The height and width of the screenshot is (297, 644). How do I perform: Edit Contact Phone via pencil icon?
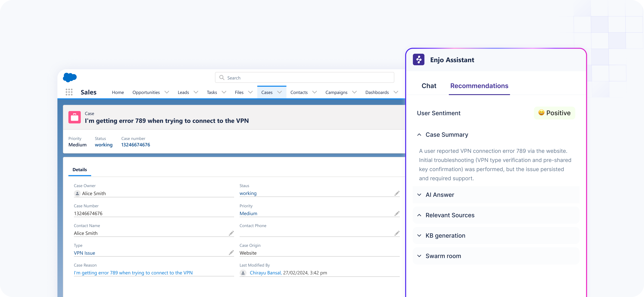pyautogui.click(x=397, y=233)
